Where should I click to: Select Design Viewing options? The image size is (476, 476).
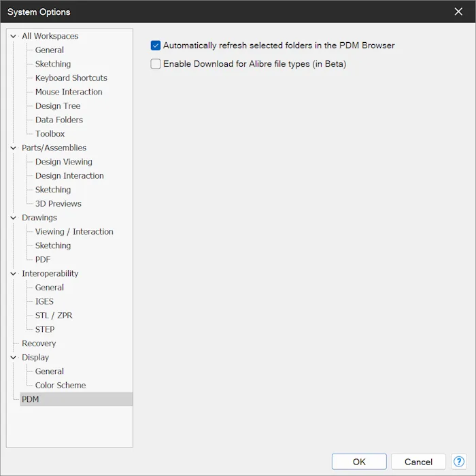coord(63,162)
